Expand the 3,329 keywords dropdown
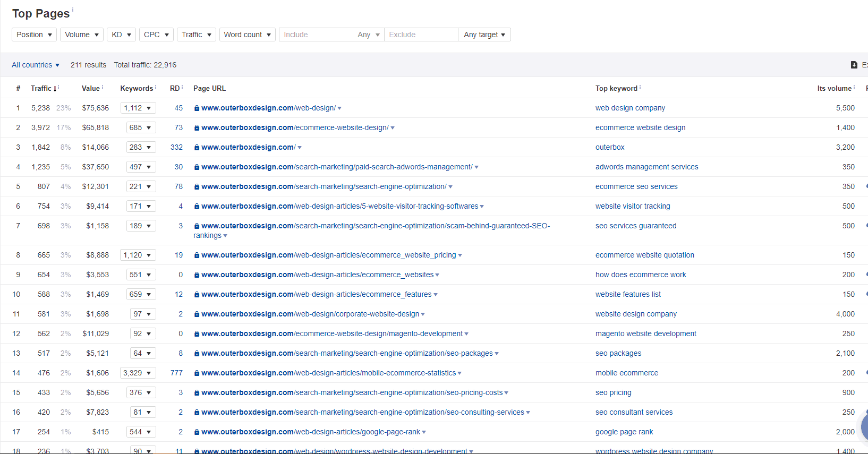The image size is (868, 454). pyautogui.click(x=138, y=373)
